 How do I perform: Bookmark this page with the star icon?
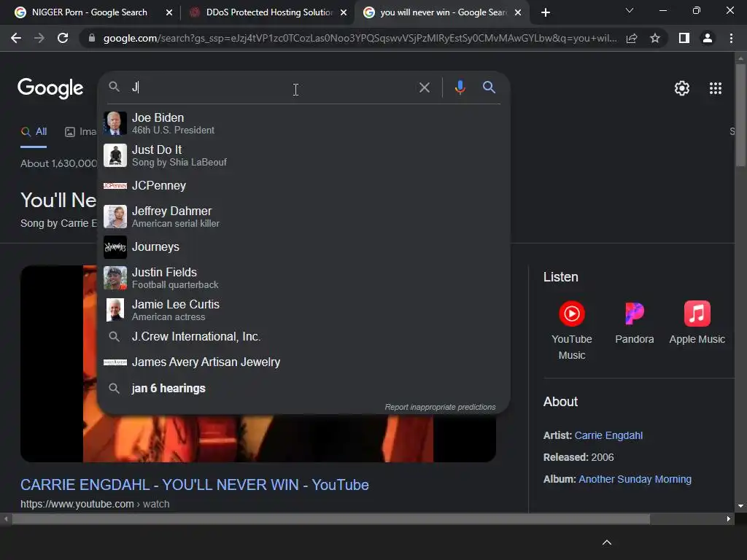click(655, 38)
